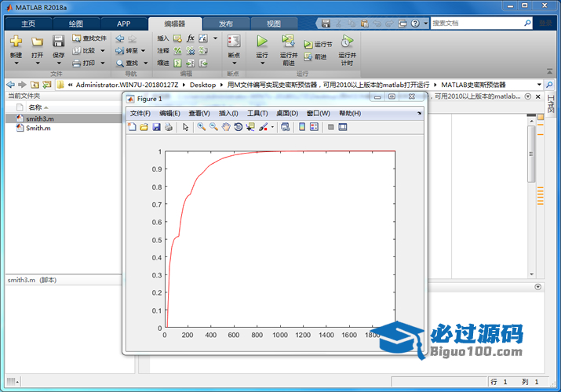Enable the Pan hand tool in Figure 1
This screenshot has height=392, width=561.
point(225,127)
